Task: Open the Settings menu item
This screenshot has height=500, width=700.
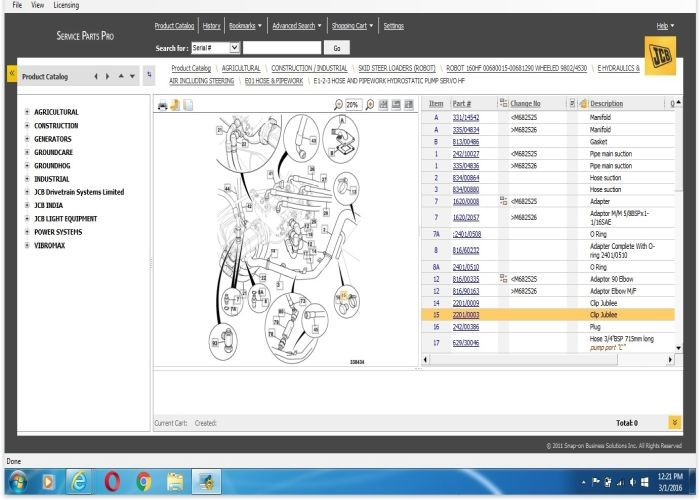Action: click(394, 25)
